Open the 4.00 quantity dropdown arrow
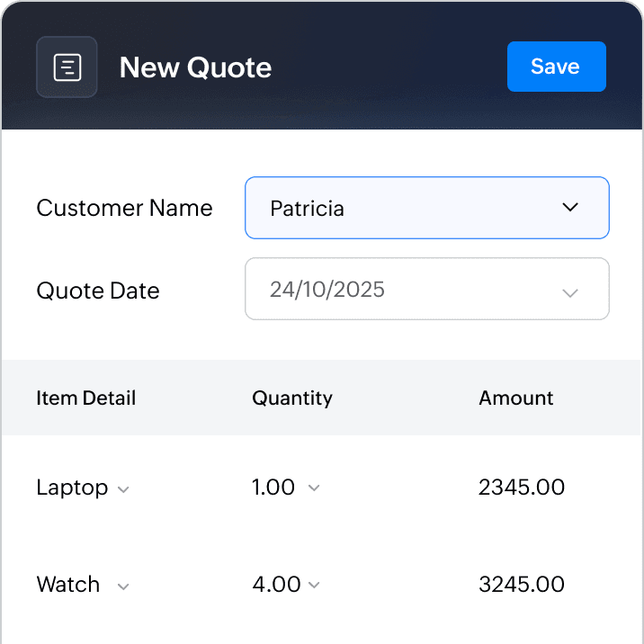Image resolution: width=644 pixels, height=644 pixels. (313, 586)
